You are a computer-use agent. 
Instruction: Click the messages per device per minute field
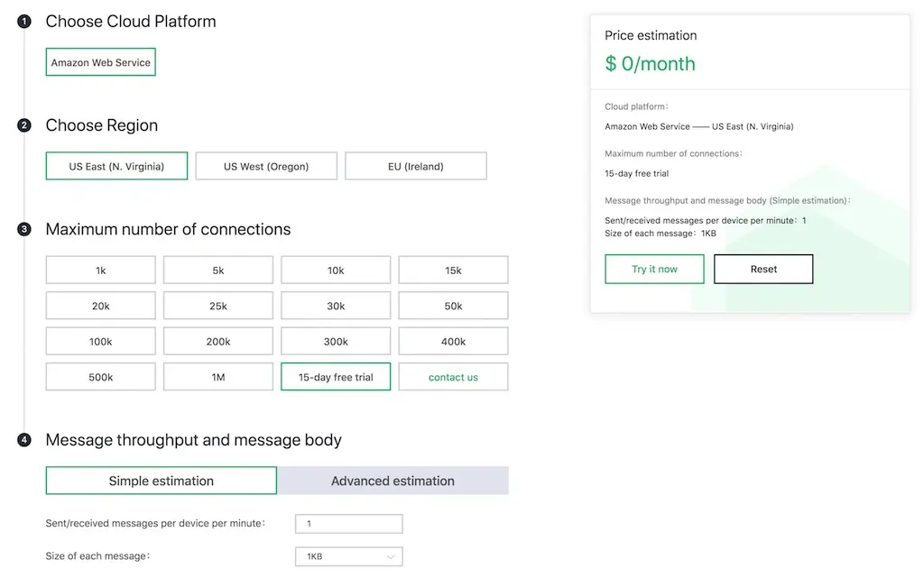(x=349, y=523)
